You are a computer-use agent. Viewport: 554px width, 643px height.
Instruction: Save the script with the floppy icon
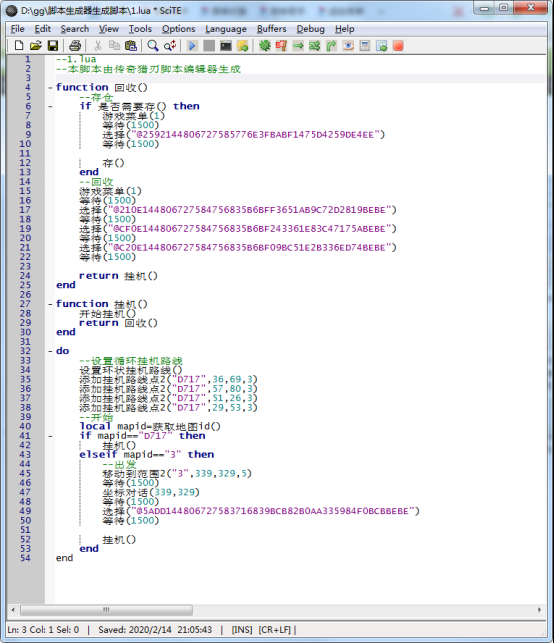53,46
